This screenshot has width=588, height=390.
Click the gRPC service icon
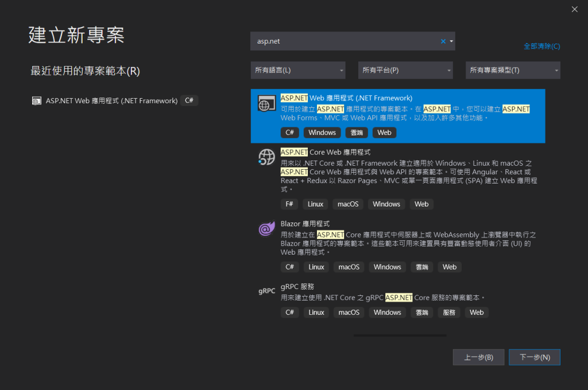point(266,291)
